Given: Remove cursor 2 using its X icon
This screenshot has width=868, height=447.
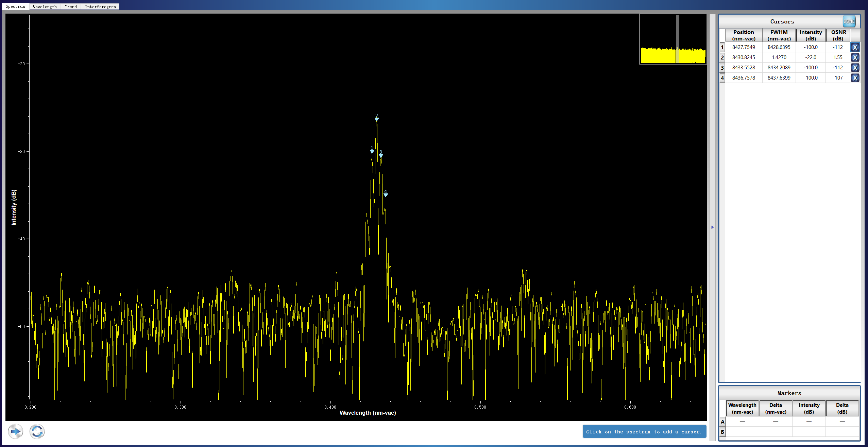Looking at the screenshot, I should coord(855,57).
